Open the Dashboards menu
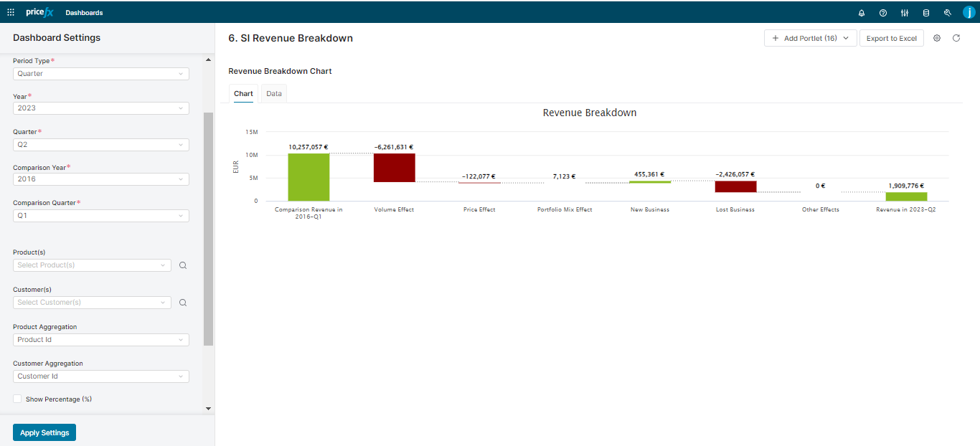 (84, 12)
